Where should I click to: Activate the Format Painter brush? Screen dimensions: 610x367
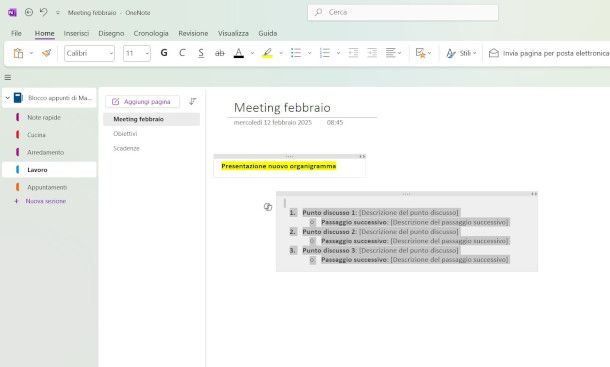point(46,53)
